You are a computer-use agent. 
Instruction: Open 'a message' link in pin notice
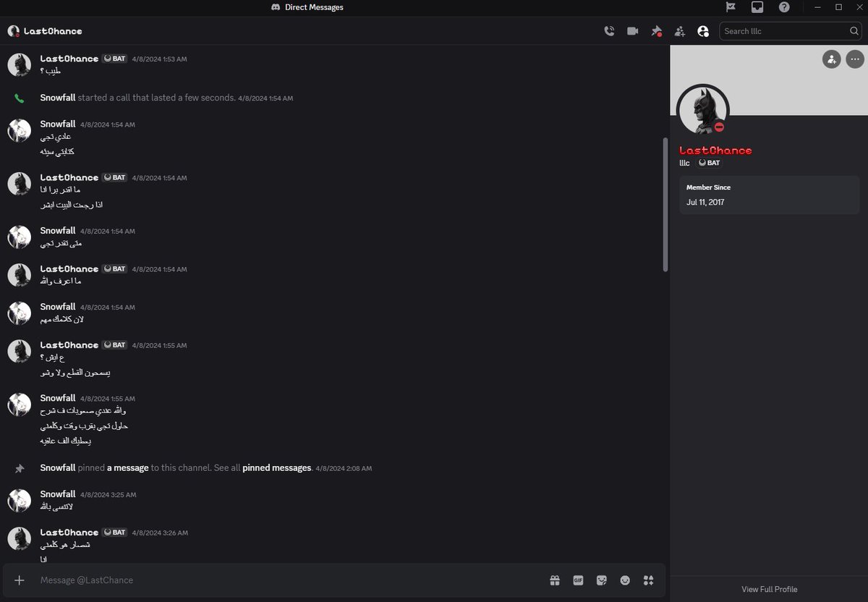pyautogui.click(x=127, y=468)
